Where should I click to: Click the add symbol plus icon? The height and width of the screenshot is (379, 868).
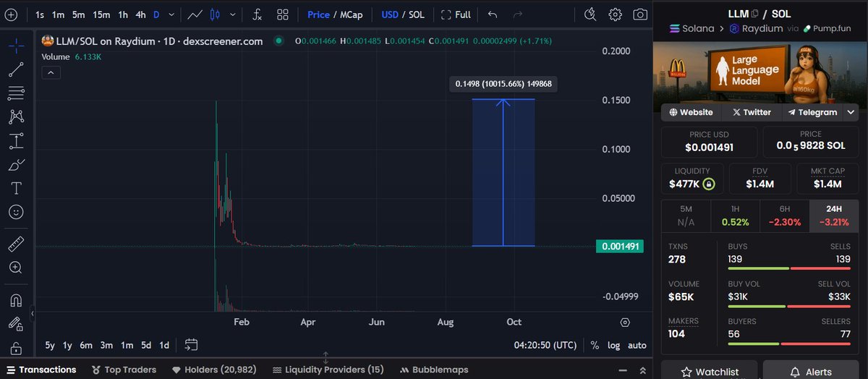tap(10, 14)
